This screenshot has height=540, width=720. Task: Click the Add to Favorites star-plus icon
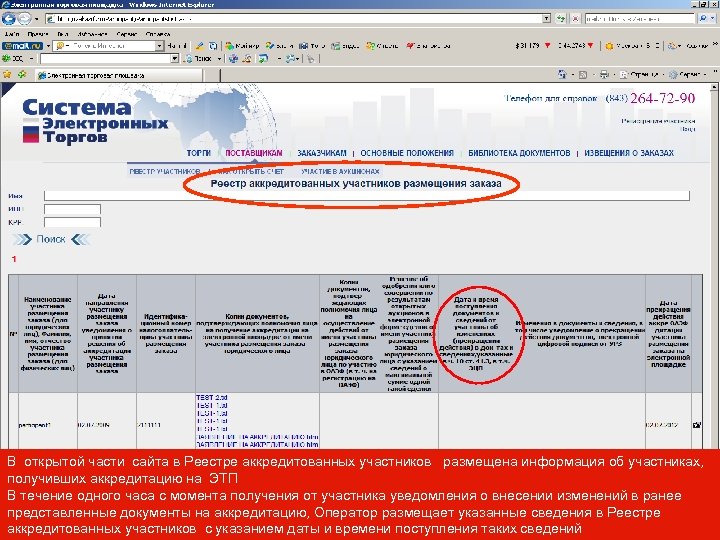(22, 74)
